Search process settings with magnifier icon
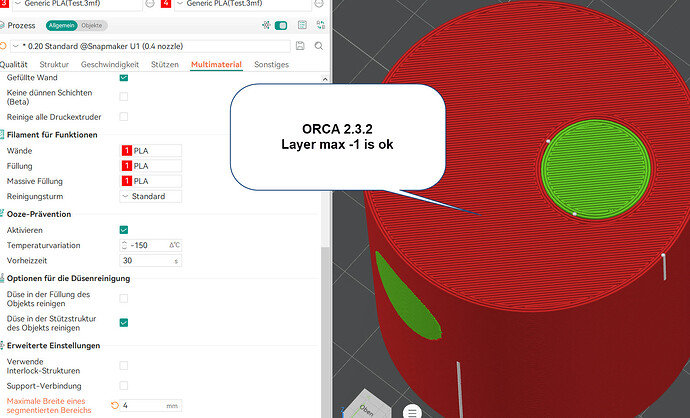The width and height of the screenshot is (690, 418). click(319, 46)
